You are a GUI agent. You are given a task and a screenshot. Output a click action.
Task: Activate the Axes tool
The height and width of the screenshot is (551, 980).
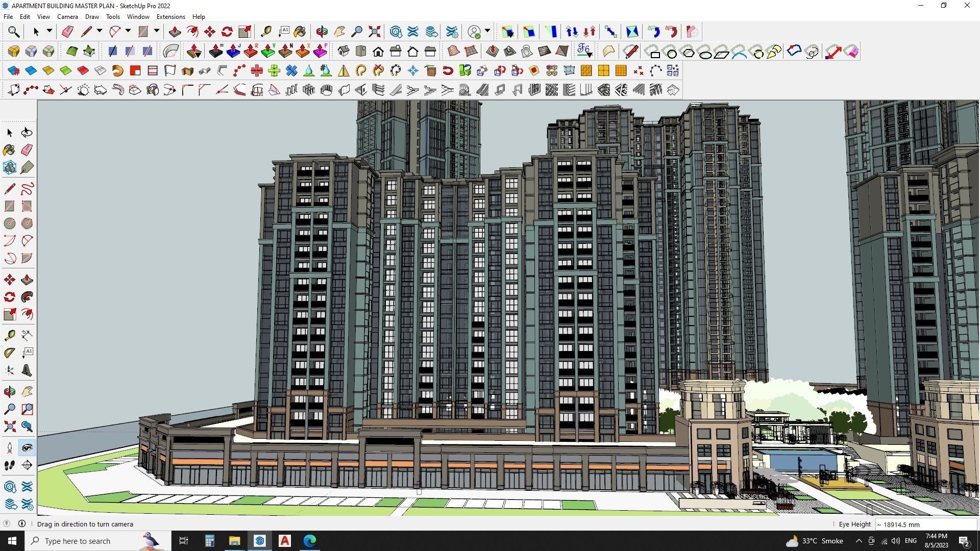(10, 370)
